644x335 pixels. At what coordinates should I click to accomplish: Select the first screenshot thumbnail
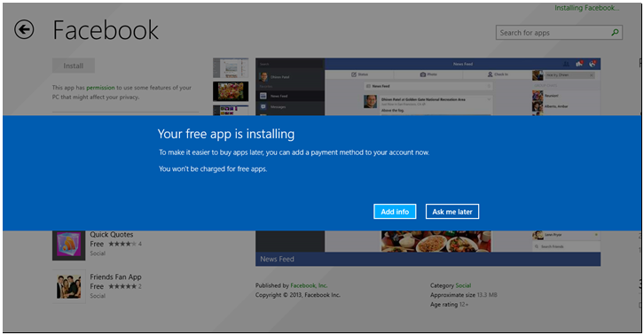pyautogui.click(x=231, y=67)
